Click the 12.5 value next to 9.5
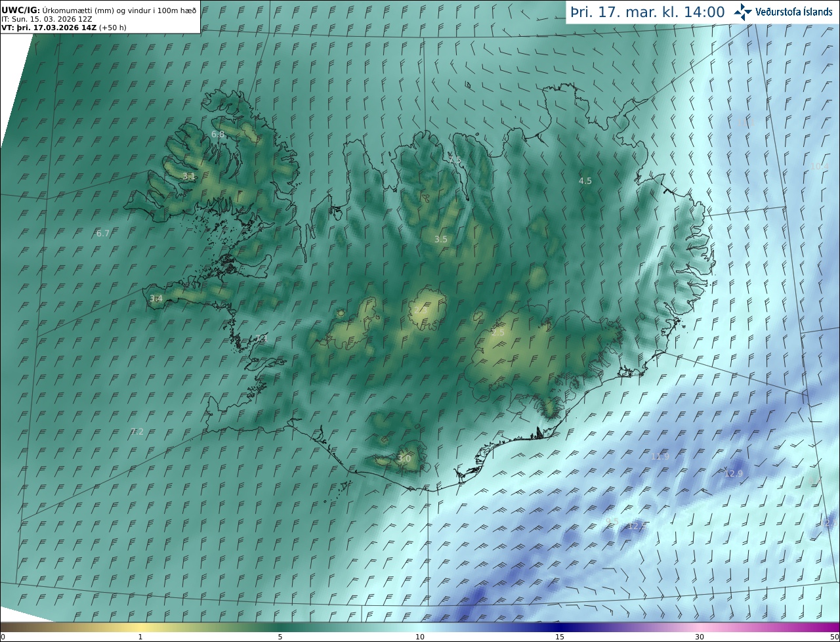The width and height of the screenshot is (840, 642). pos(637,526)
